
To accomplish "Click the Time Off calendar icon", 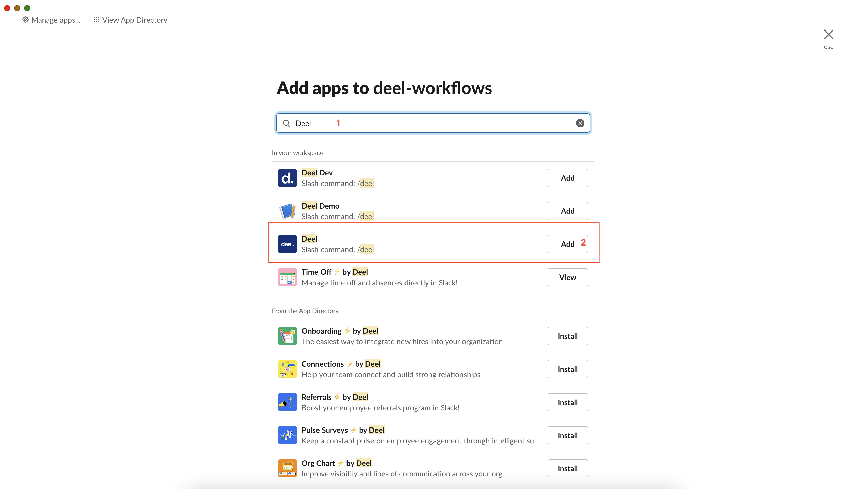I will click(x=287, y=277).
